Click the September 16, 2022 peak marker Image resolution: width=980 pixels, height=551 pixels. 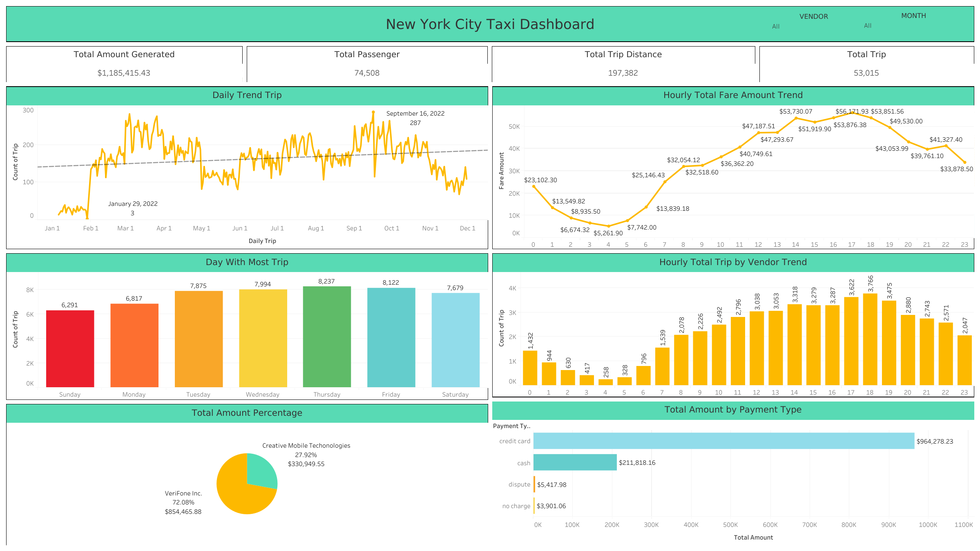click(373, 112)
